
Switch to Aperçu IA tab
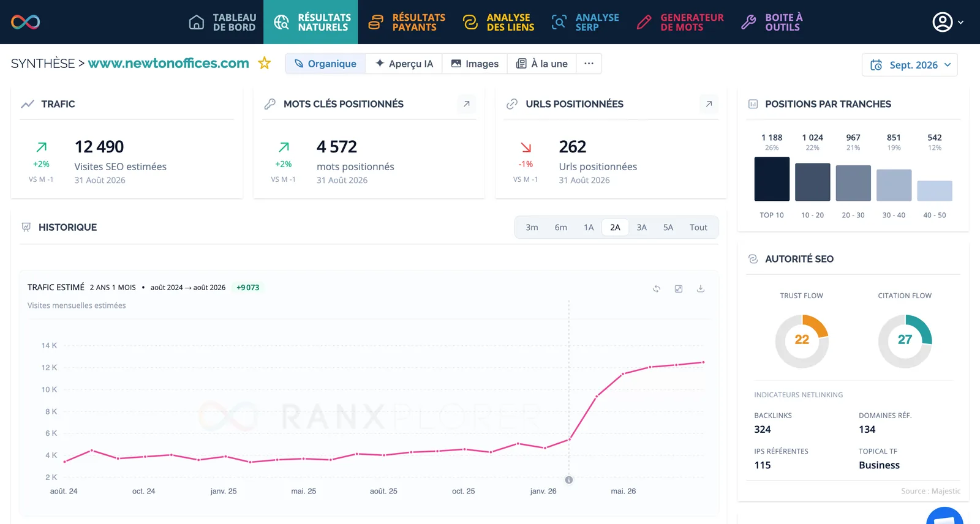coord(404,64)
